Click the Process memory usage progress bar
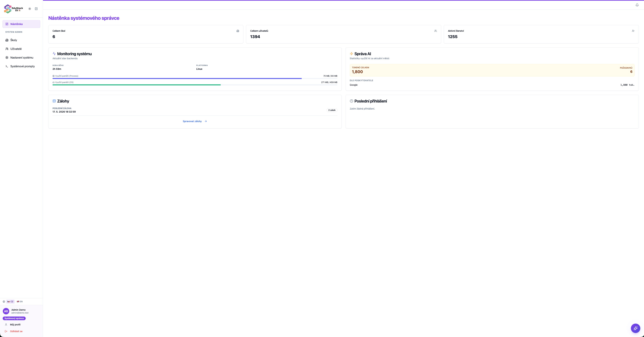Viewport: 644px width, 337px height. [195, 79]
